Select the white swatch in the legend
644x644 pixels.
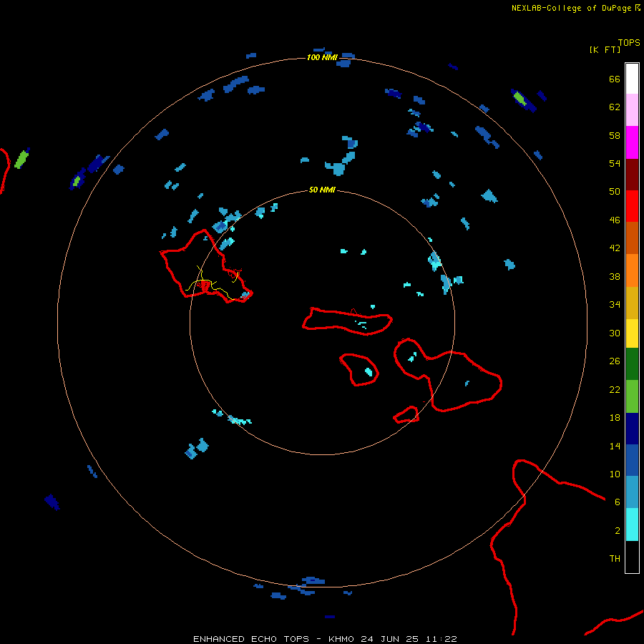[x=632, y=79]
